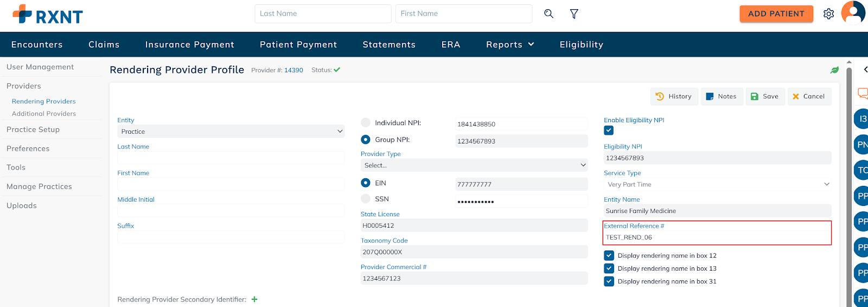
Task: Expand the Provider Type dropdown
Action: pos(474,165)
